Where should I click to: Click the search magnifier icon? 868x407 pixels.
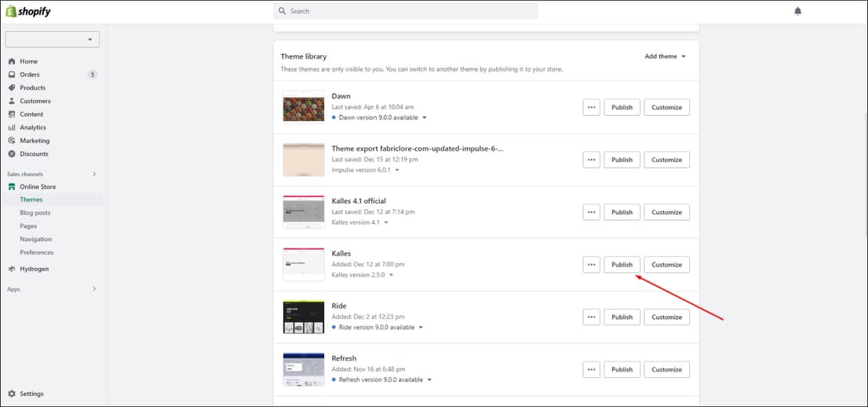pyautogui.click(x=283, y=11)
